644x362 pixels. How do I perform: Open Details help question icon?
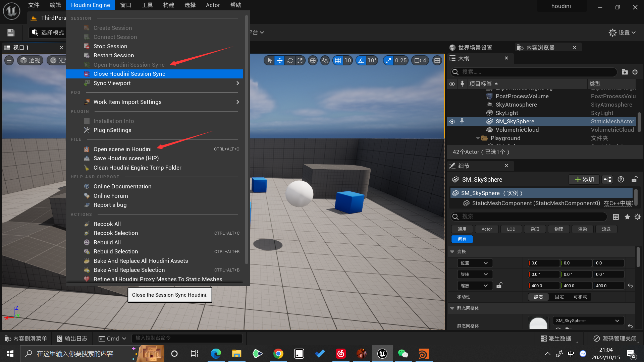[621, 179]
